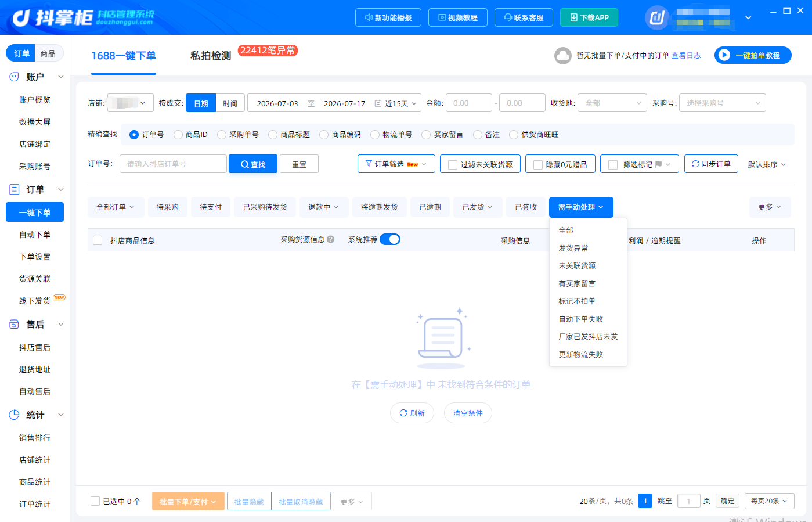Click the 账户 section face icon
The width and height of the screenshot is (812, 522).
[15, 77]
